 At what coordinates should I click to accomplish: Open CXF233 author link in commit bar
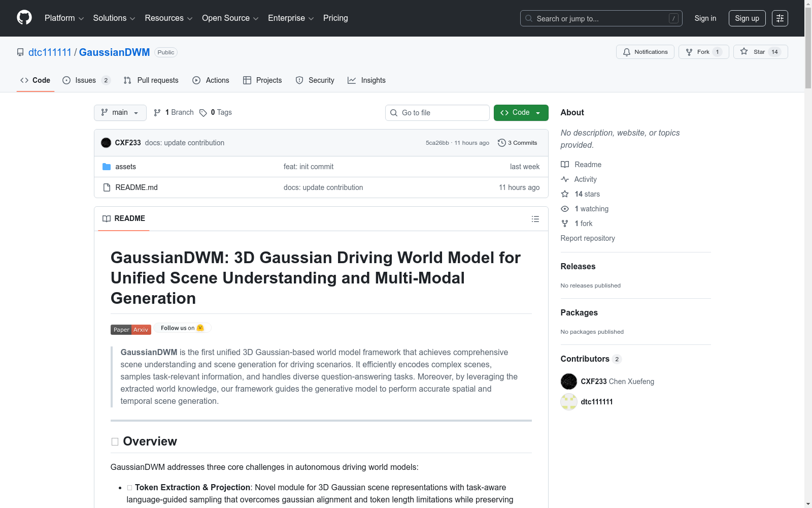(x=128, y=143)
